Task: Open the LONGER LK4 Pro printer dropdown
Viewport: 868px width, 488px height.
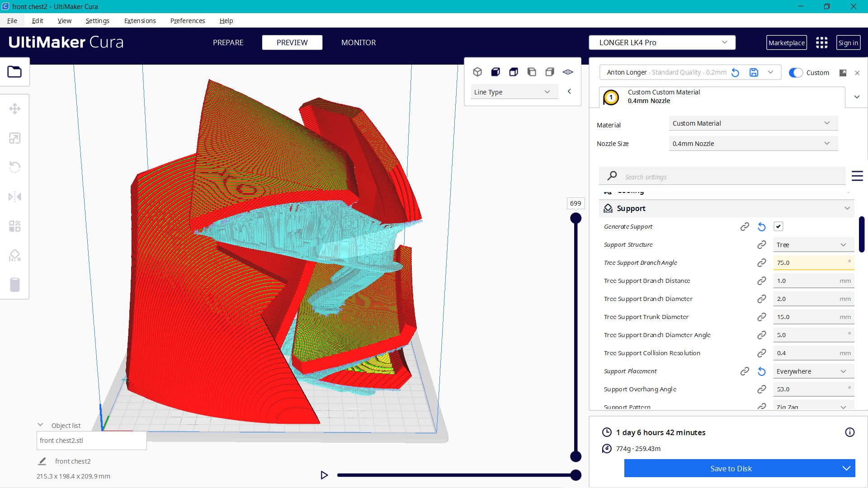Action: point(661,42)
